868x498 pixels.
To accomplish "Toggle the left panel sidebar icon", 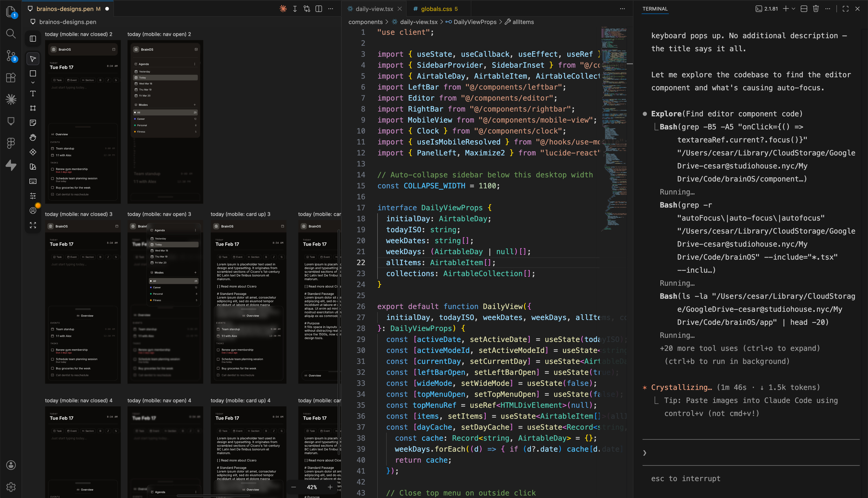I will tap(33, 38).
